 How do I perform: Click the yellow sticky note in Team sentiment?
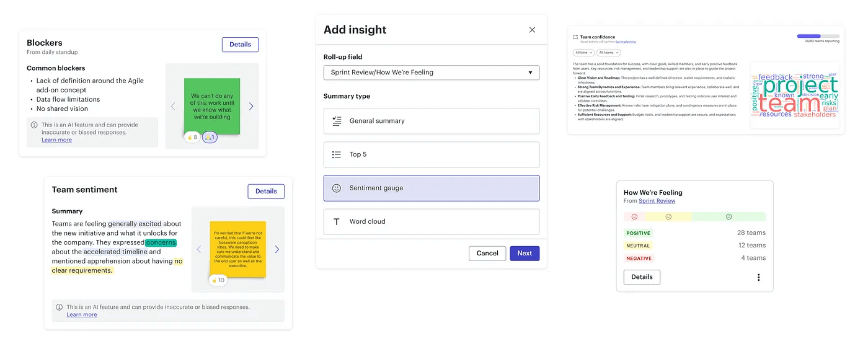238,249
